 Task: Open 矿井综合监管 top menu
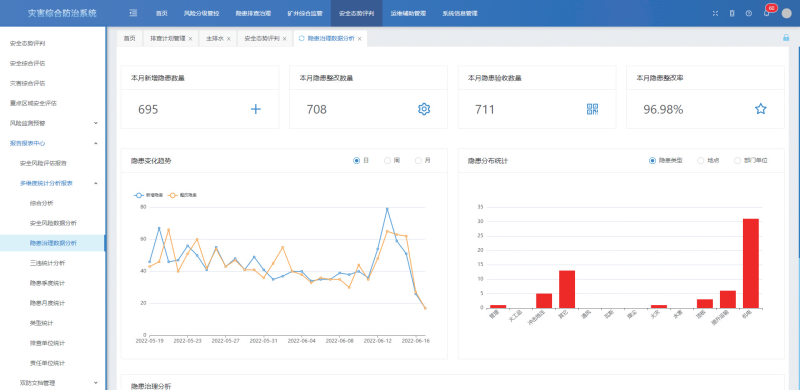[305, 13]
